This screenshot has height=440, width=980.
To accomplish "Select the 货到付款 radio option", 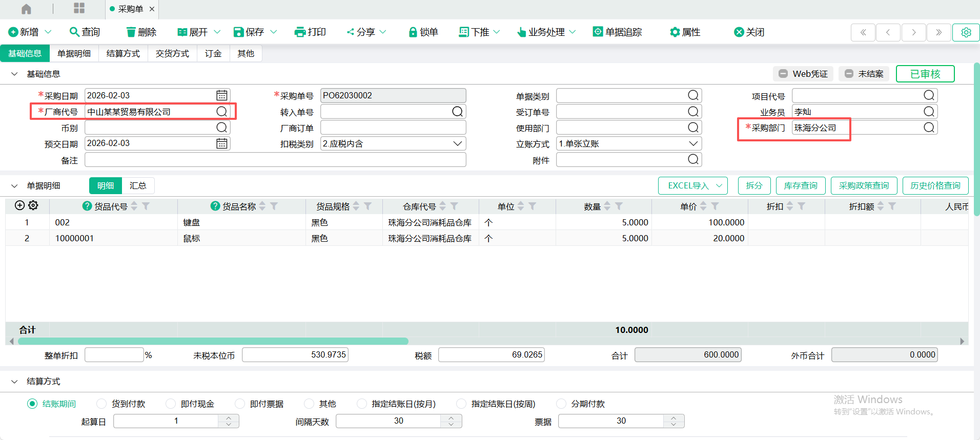I will click(101, 404).
